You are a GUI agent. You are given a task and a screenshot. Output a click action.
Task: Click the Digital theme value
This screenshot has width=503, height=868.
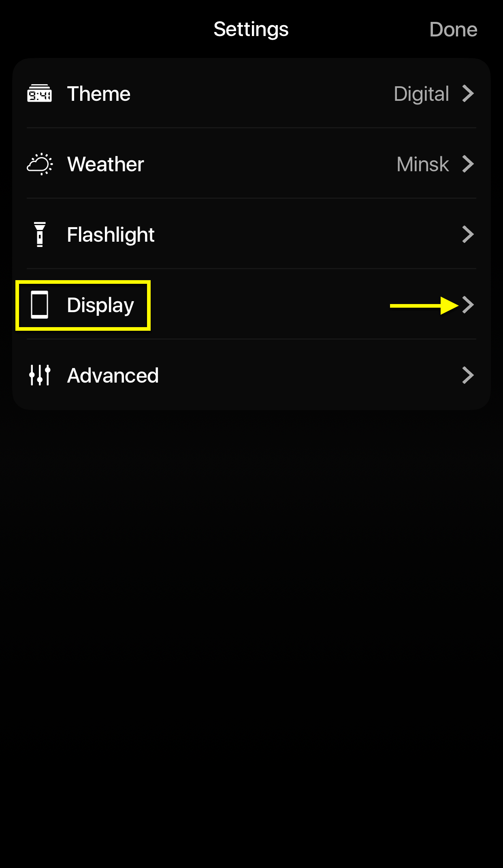(x=422, y=94)
